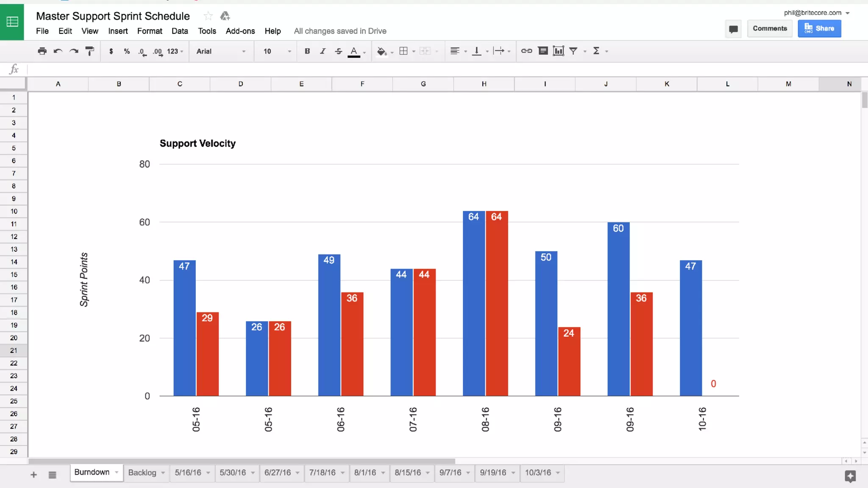The width and height of the screenshot is (868, 488).
Task: Select the paint format tool
Action: (x=89, y=51)
